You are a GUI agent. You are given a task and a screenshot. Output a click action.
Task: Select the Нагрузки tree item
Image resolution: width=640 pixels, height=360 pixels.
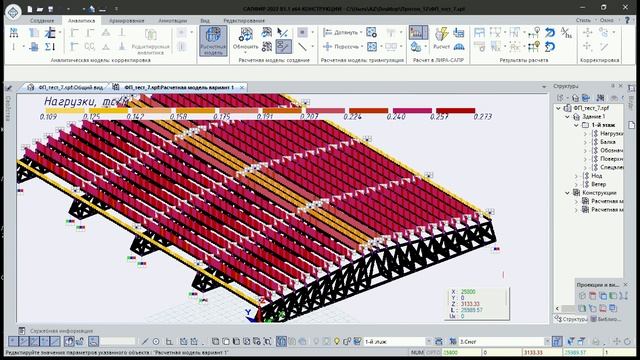pyautogui.click(x=611, y=133)
